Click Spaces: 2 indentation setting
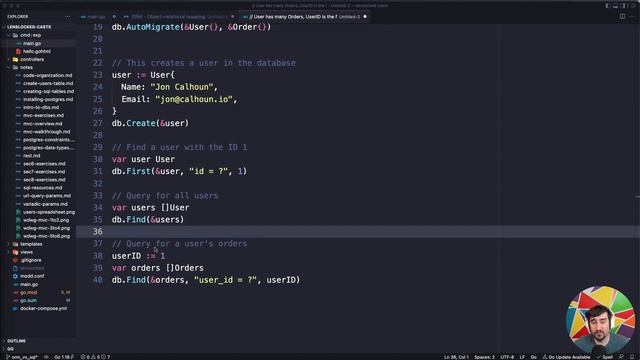Image resolution: width=640 pixels, height=360 pixels. pos(484,357)
